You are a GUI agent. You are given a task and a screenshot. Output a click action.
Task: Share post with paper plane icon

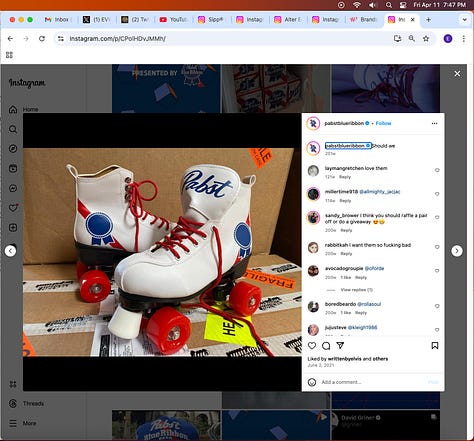pyautogui.click(x=340, y=346)
